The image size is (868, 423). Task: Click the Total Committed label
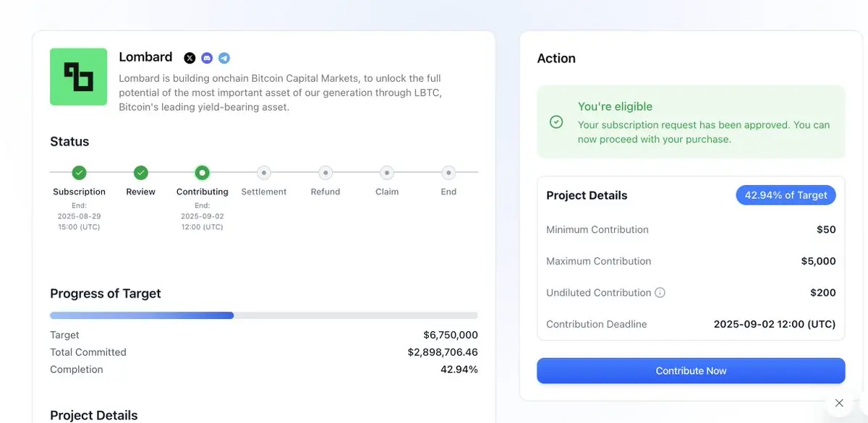(88, 352)
